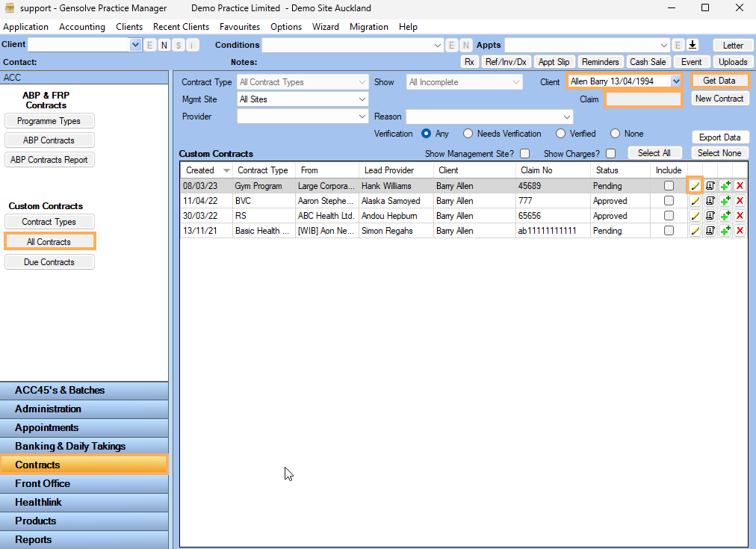Click the $ icon beside the Client field
Image resolution: width=756 pixels, height=549 pixels.
click(x=178, y=45)
